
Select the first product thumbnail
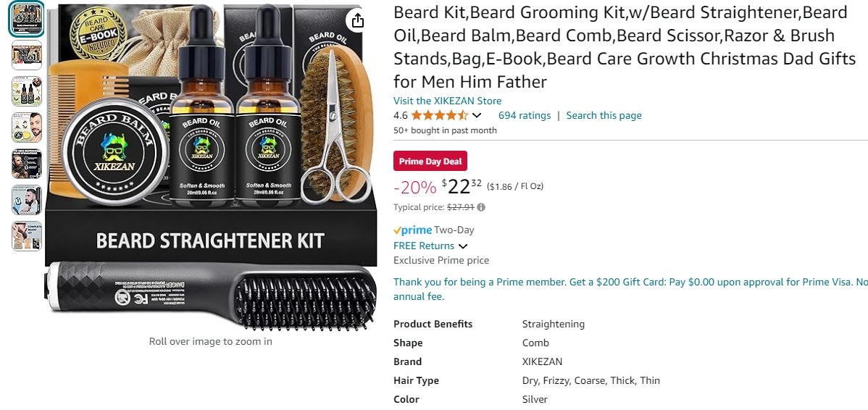(x=27, y=19)
